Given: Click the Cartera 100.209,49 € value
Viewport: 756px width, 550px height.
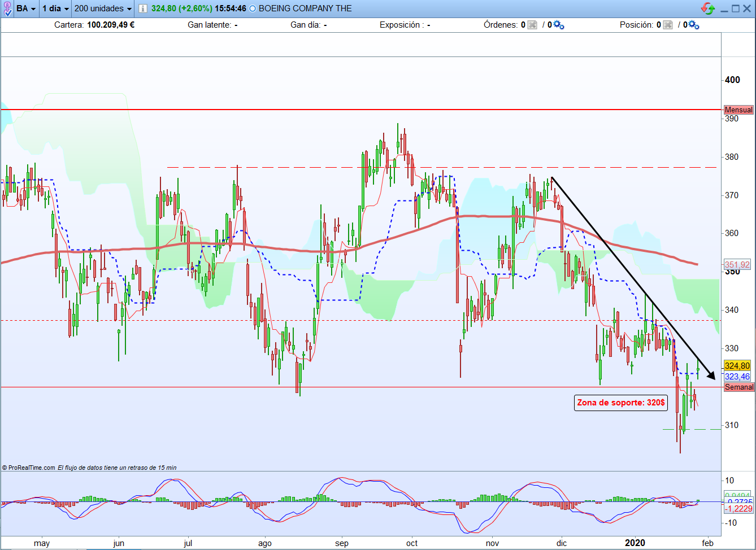Looking at the screenshot, I should point(111,25).
